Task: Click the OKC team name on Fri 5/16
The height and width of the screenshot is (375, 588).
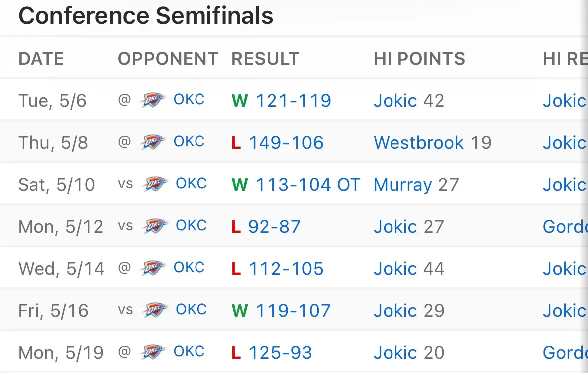Action: 191,310
